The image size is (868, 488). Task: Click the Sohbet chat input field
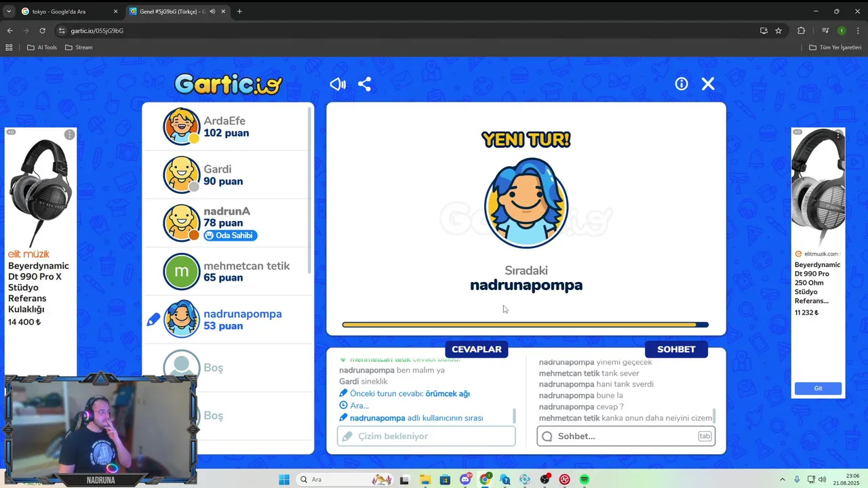click(626, 436)
